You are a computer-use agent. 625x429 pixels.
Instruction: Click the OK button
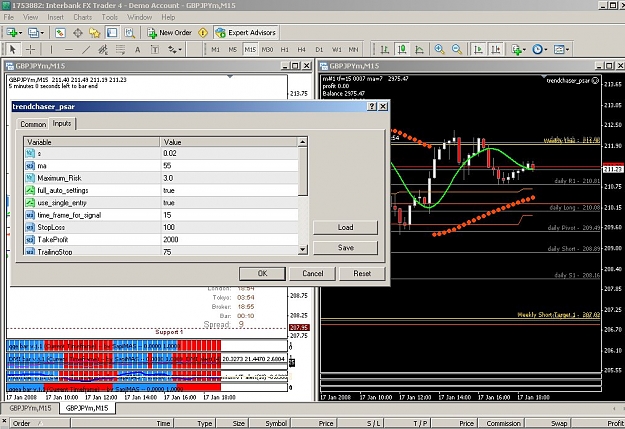tap(262, 274)
